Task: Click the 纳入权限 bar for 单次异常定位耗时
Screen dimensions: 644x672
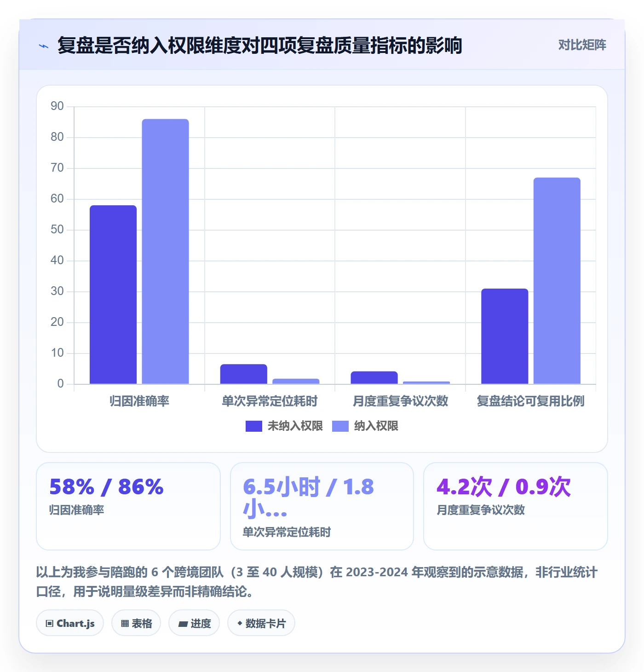Action: coord(296,381)
